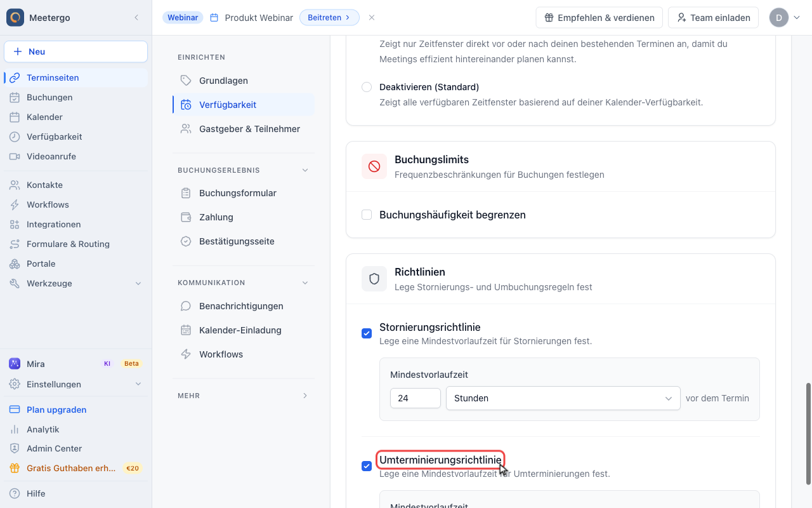Click the Buchungslimits section heading
The height and width of the screenshot is (508, 812).
point(431,159)
